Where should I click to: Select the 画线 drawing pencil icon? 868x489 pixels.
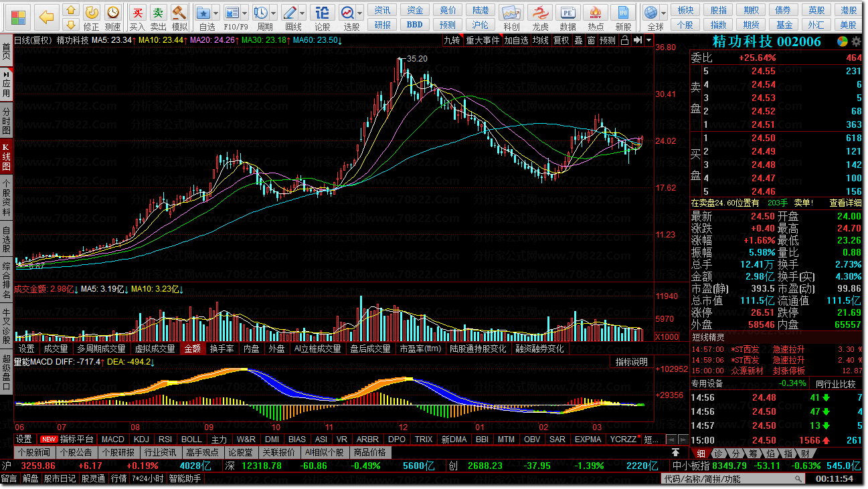pos(290,12)
